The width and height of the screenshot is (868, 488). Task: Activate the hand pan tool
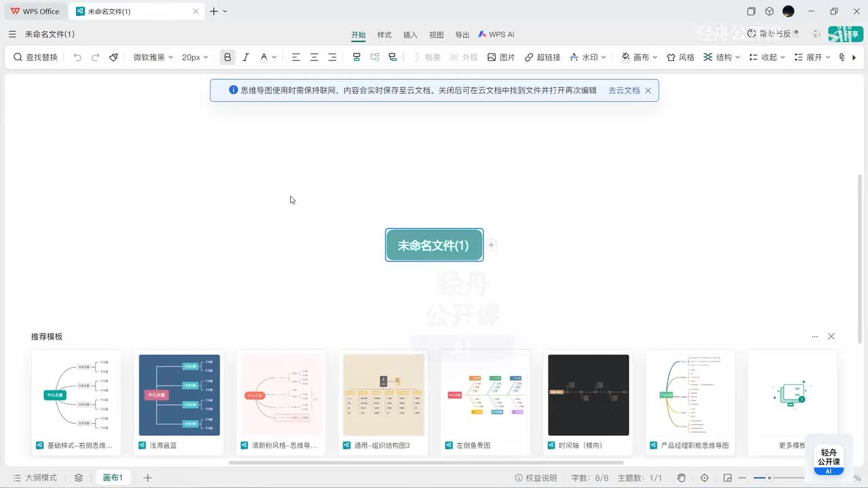[x=682, y=478]
